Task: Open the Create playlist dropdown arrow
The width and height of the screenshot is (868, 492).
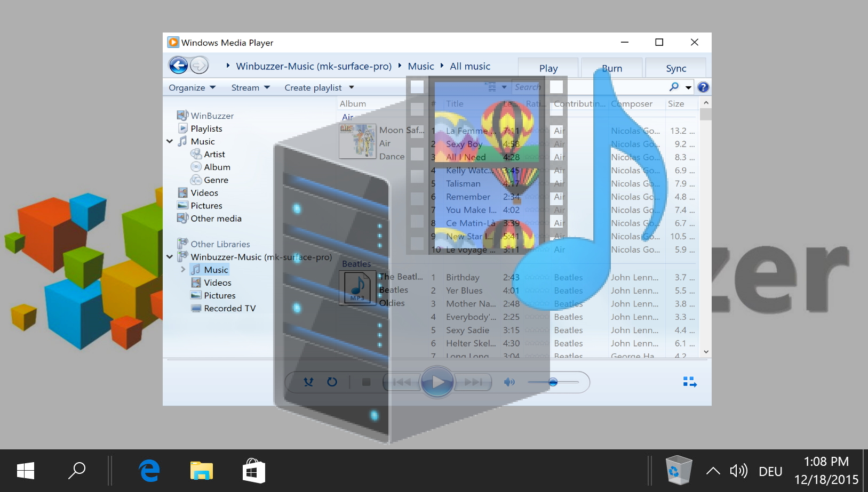Action: tap(352, 87)
